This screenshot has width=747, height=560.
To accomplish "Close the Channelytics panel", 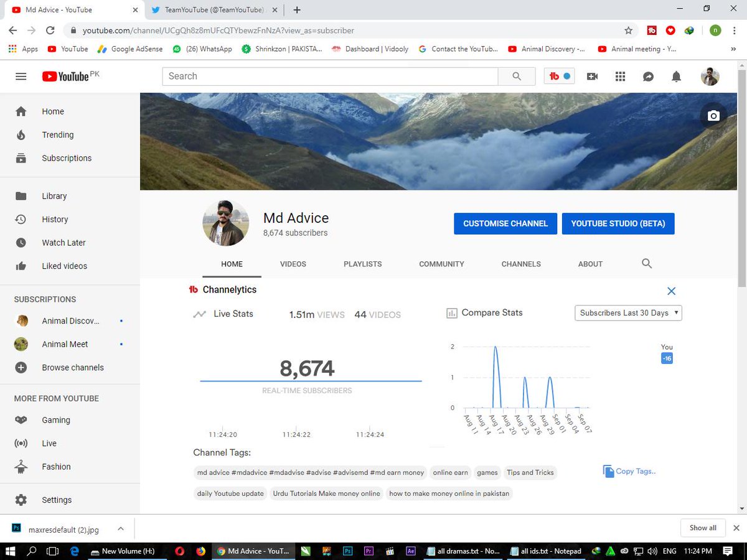I will coord(671,291).
